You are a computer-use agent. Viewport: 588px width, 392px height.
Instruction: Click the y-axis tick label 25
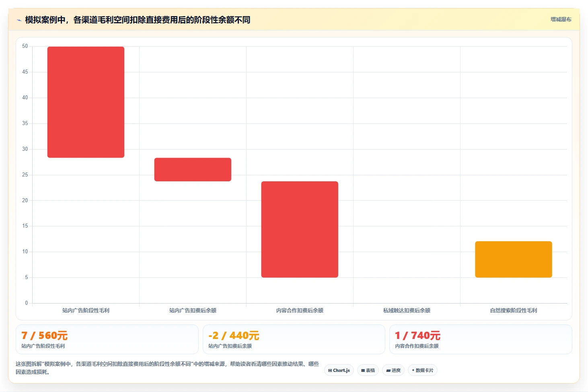25,175
